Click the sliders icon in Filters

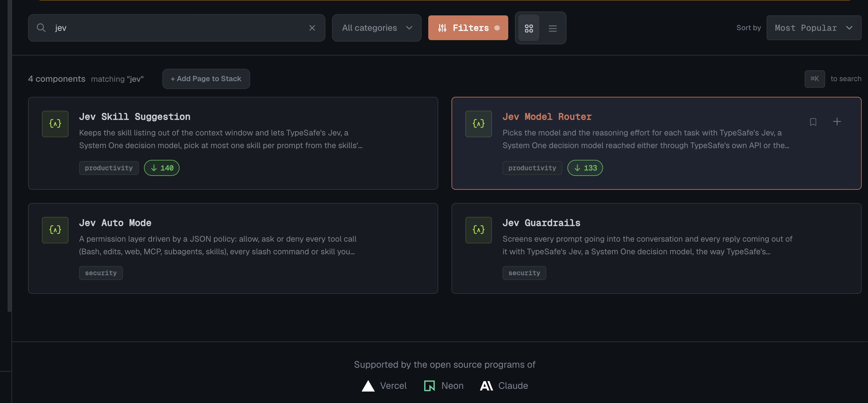(x=442, y=28)
